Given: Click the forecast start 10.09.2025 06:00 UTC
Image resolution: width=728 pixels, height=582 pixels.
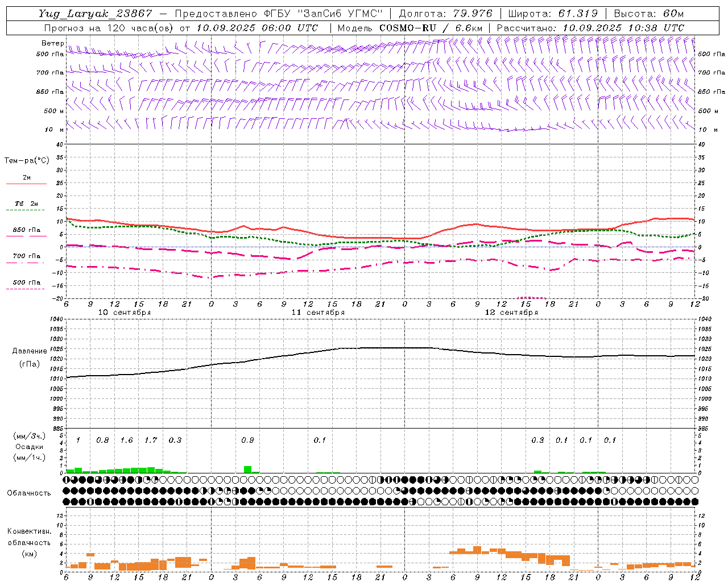Looking at the screenshot, I should [x=257, y=28].
